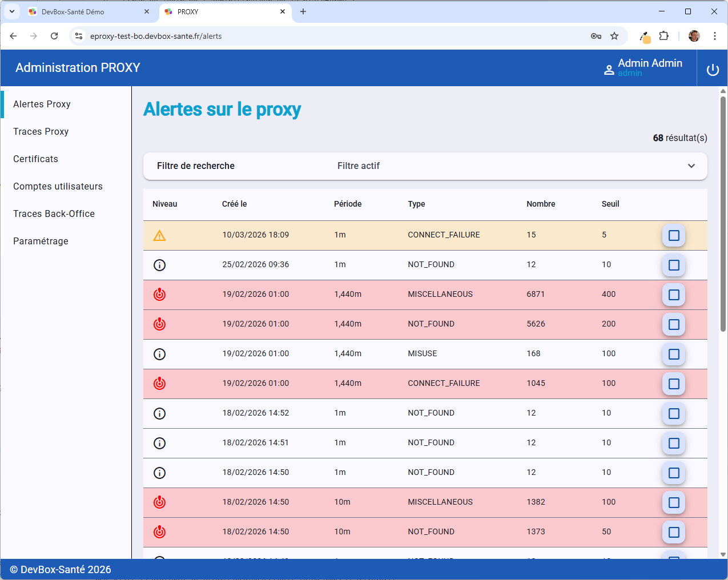Reload the page with the refresh icon
The height and width of the screenshot is (580, 728).
pyautogui.click(x=54, y=36)
